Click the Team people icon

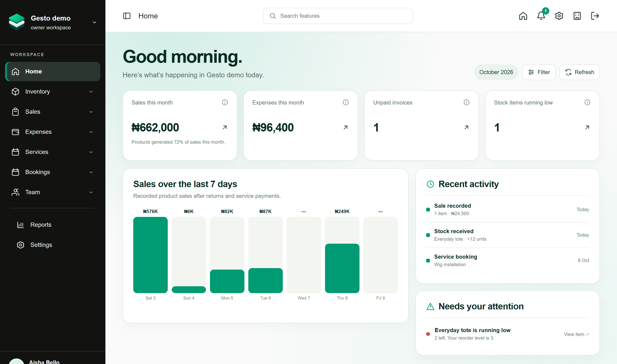(15, 192)
